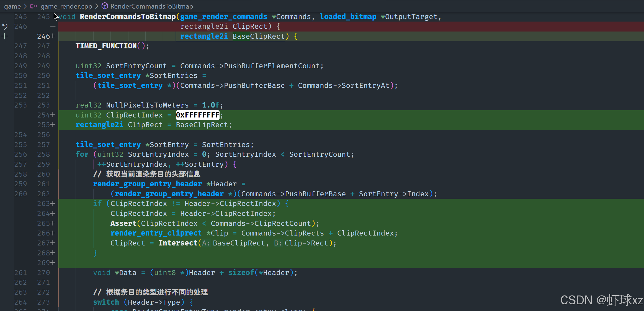Click the highlighted 0xFFFFFFFF value
This screenshot has width=644, height=311.
(198, 115)
